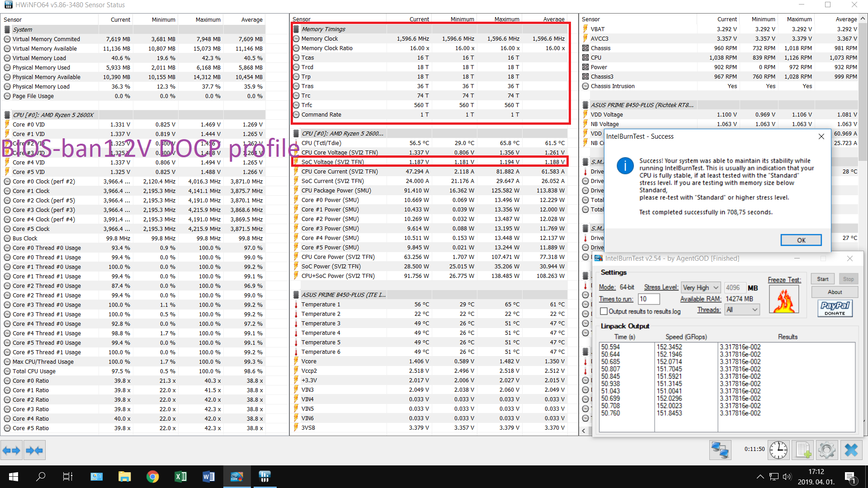
Task: Click the log file save icon
Action: coord(803,450)
